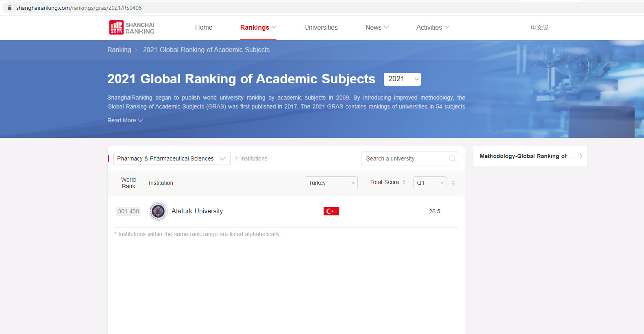Click sort arrows next to Q1 dropdown
This screenshot has height=334, width=644.
tap(453, 183)
